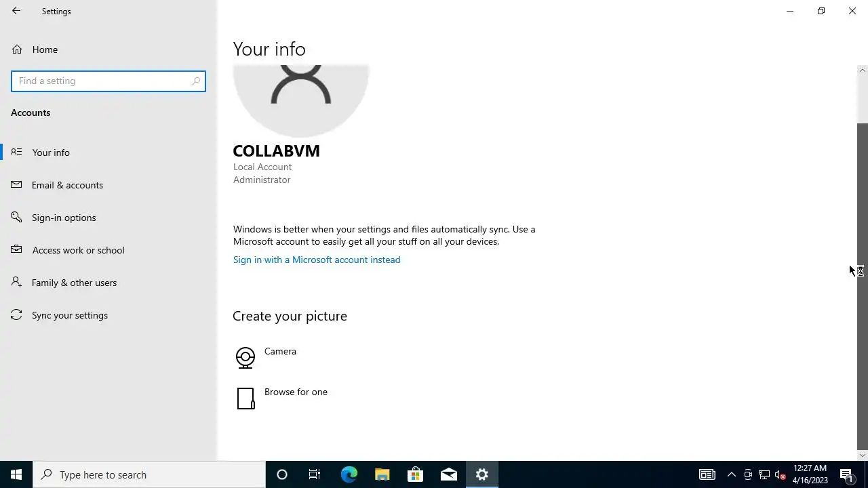Go back using the Settings back arrow
The image size is (868, 488).
pos(16,11)
